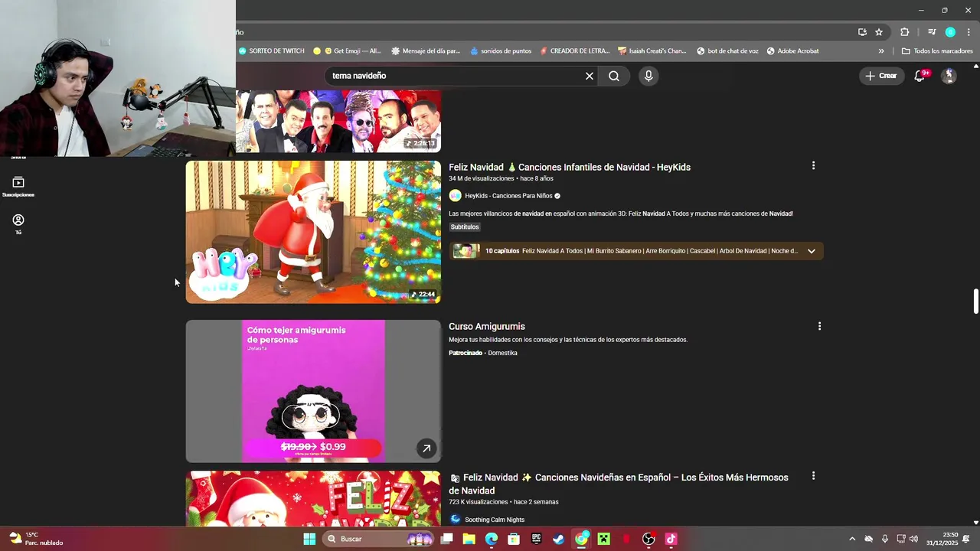The height and width of the screenshot is (551, 980).
Task: Expand the 10 capítulos chapter list
Action: point(812,251)
